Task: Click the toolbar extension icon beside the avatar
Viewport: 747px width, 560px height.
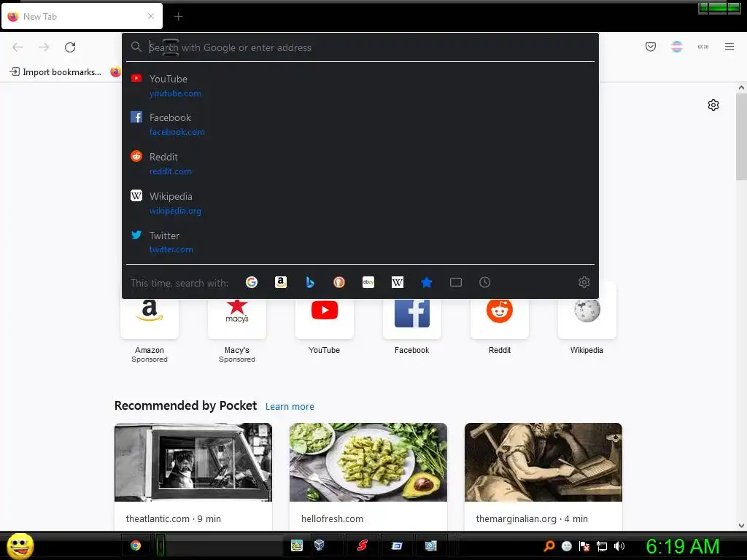Action: pyautogui.click(x=703, y=47)
